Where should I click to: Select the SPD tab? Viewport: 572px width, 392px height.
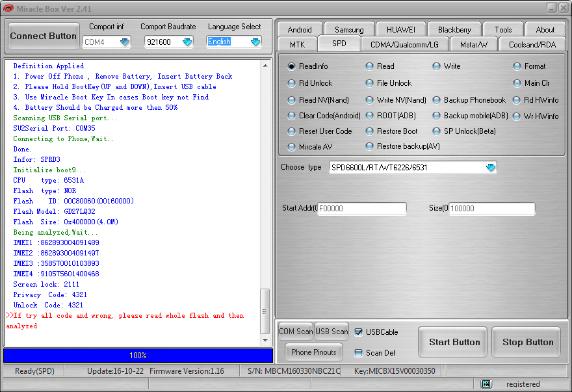(339, 44)
